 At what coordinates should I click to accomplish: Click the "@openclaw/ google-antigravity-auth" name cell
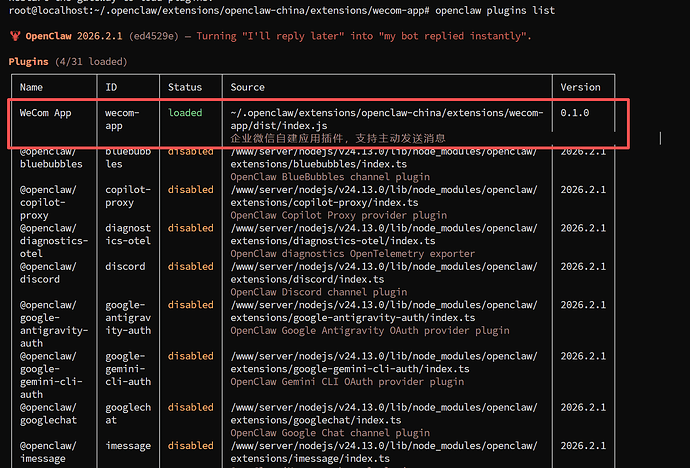[54, 324]
